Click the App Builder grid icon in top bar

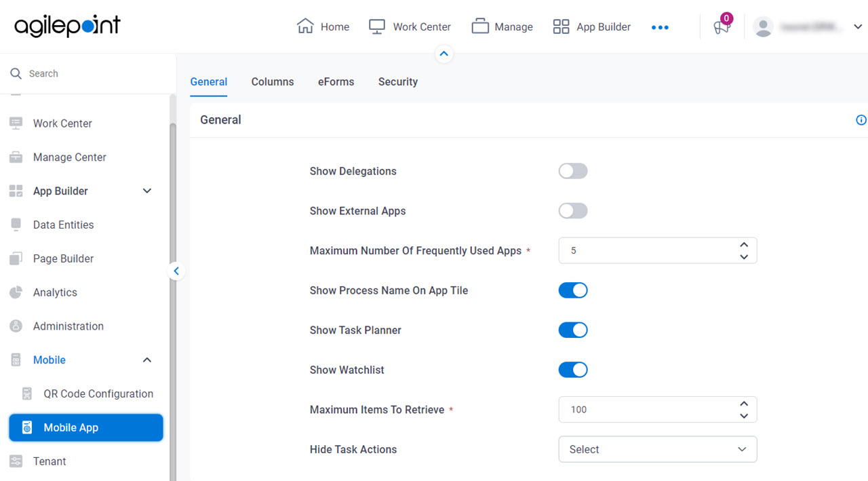point(561,26)
